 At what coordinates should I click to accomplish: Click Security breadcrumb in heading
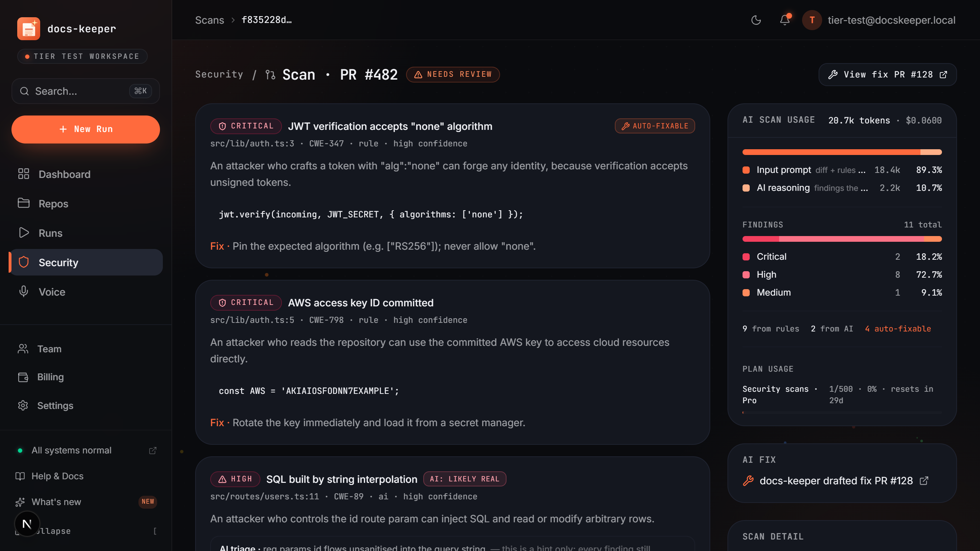click(x=219, y=75)
